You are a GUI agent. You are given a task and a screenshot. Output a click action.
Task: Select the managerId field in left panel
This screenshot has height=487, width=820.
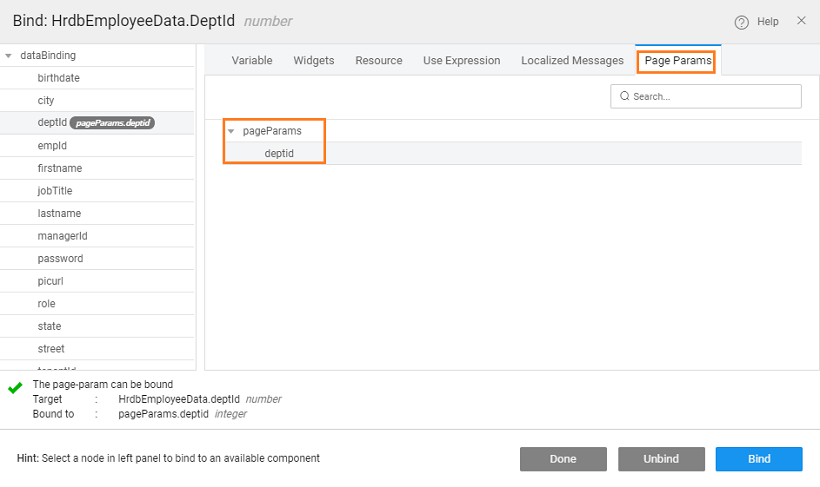click(62, 236)
